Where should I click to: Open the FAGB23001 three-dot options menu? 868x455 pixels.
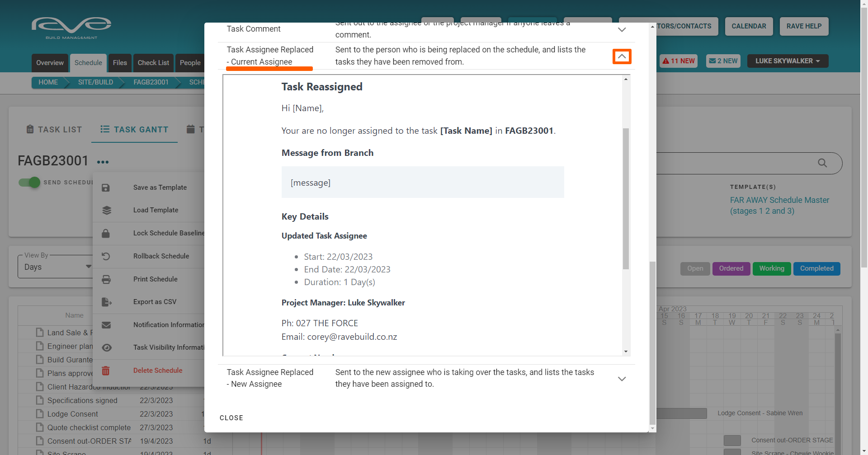[103, 162]
